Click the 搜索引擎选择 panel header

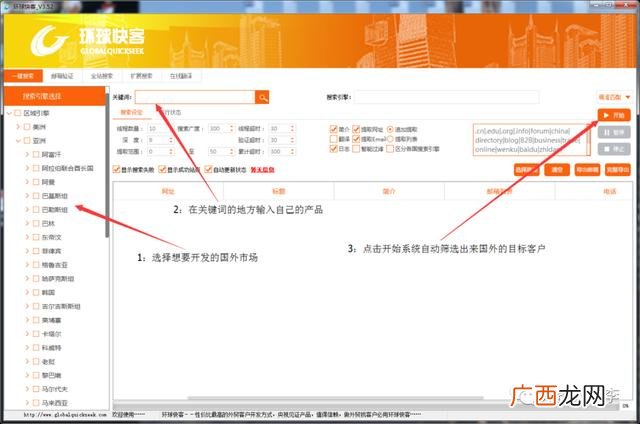click(x=54, y=96)
